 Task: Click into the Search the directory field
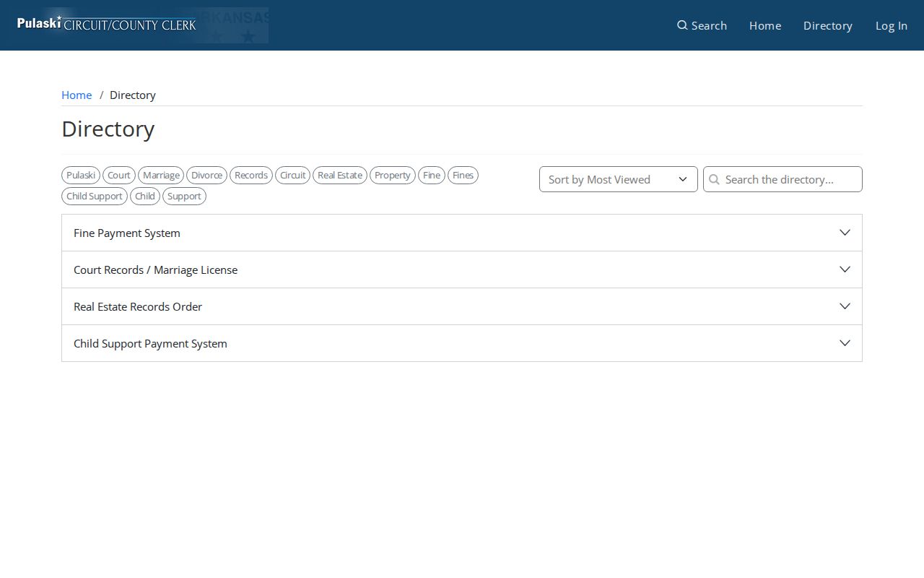pyautogui.click(x=783, y=179)
